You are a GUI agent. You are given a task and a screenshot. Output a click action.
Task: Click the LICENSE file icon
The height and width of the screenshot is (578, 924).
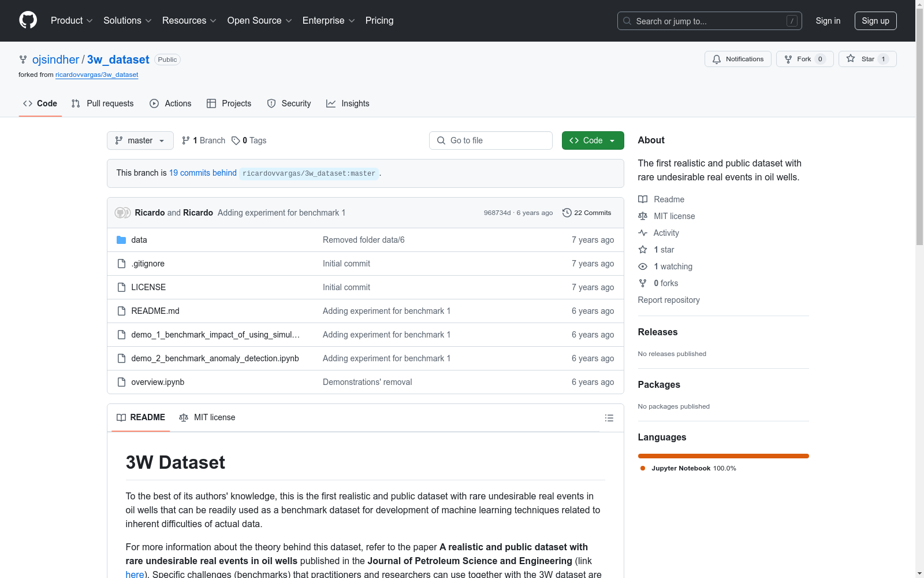point(121,287)
